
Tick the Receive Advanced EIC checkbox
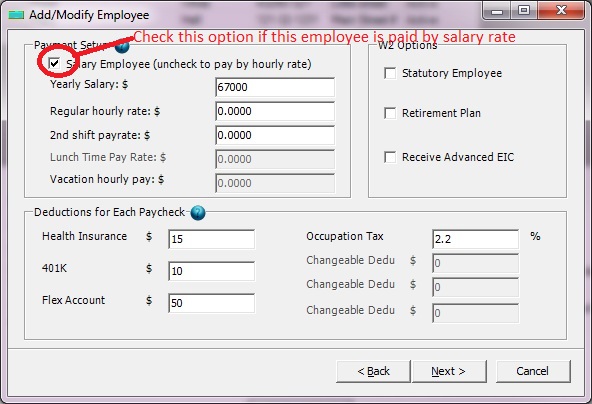tap(390, 157)
